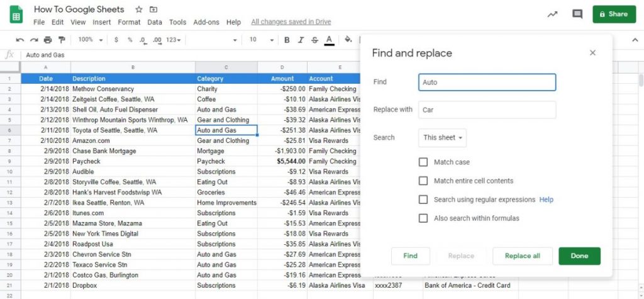Viewport: 644px width, 299px height.
Task: Open the This sheet search dropdown
Action: (442, 137)
